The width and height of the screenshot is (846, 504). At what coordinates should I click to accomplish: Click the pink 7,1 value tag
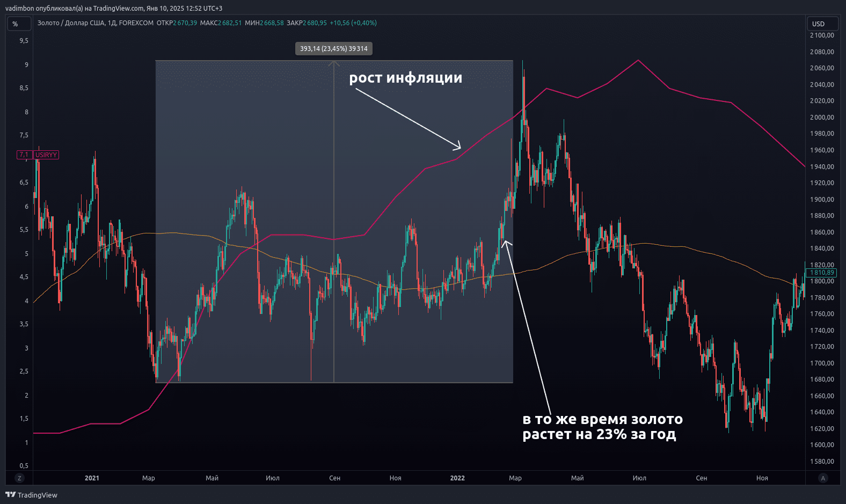24,155
